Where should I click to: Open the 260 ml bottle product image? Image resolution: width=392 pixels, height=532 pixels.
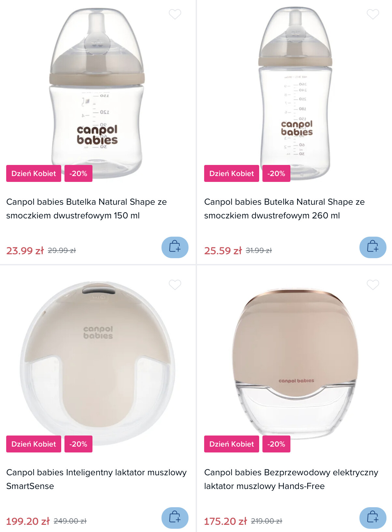coord(295,93)
